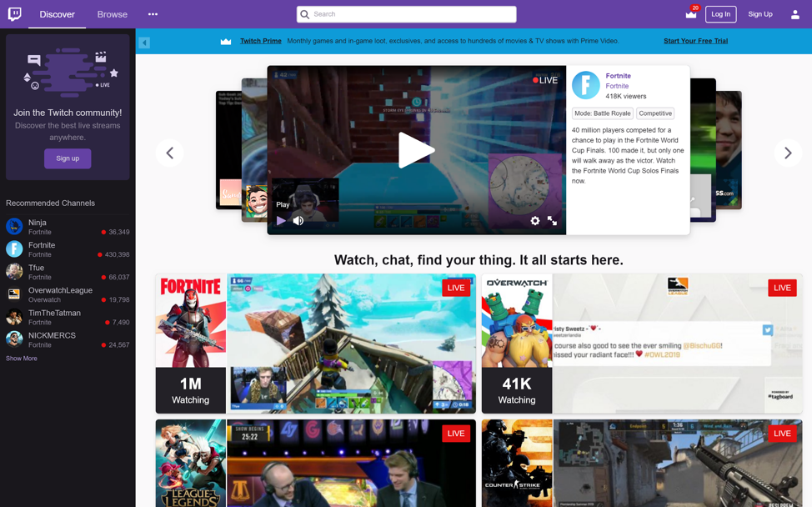Screen dimensions: 812x507
Task: Open the user profile icon menu
Action: pyautogui.click(x=795, y=14)
